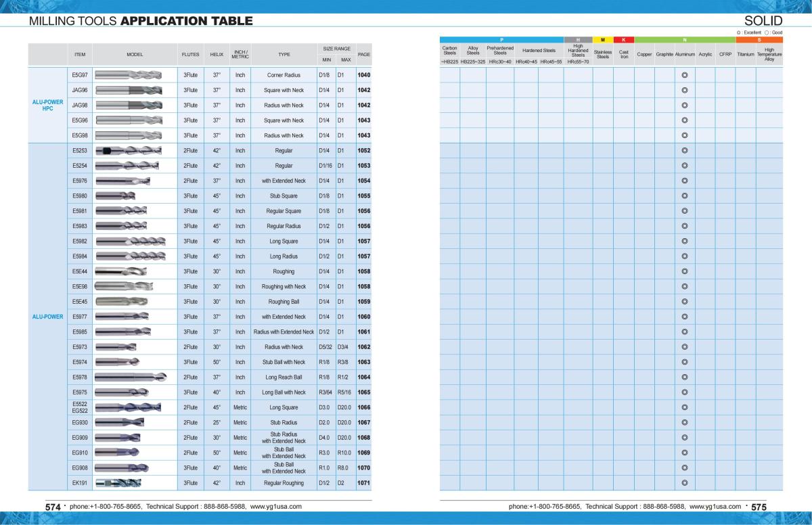Select the Aluminum column heading
The width and height of the screenshot is (812, 525).
click(685, 54)
